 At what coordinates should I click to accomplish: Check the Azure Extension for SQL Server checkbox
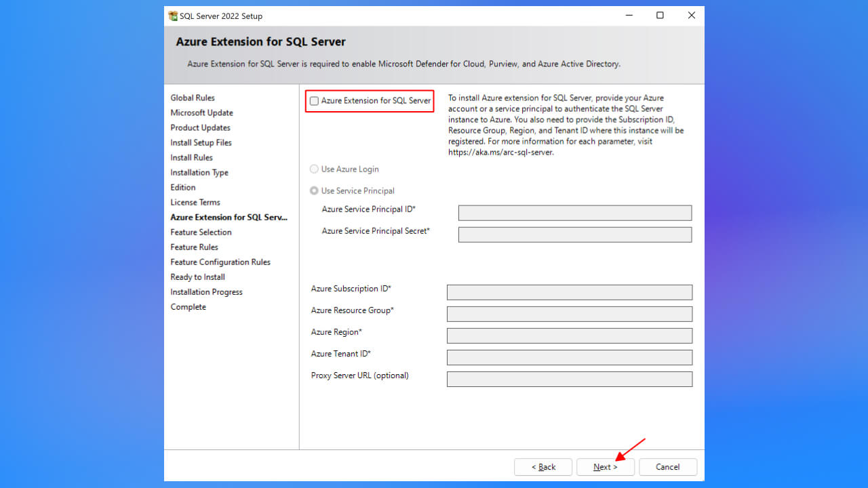click(314, 101)
